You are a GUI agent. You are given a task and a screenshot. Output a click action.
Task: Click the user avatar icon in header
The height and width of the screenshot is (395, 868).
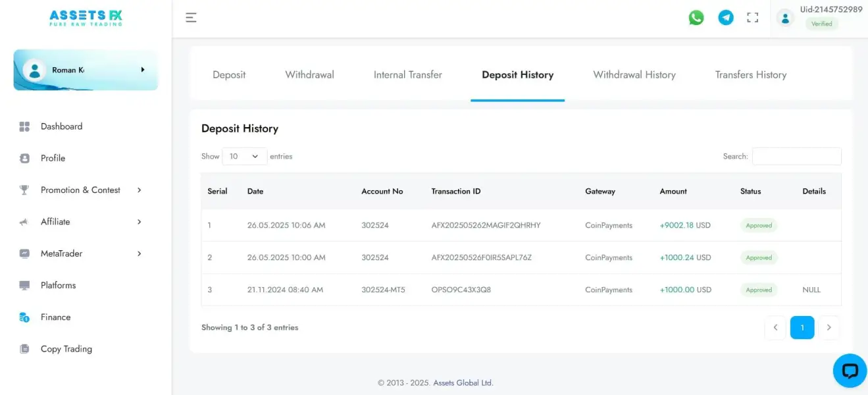tap(785, 18)
